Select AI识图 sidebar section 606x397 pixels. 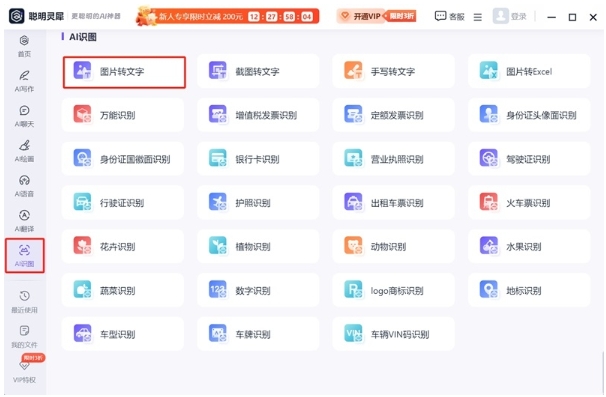25,256
